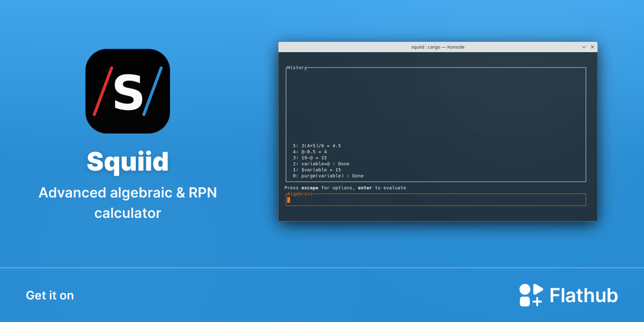Select history line '1: $variable = 15'
The height and width of the screenshot is (322, 644).
pyautogui.click(x=317, y=170)
